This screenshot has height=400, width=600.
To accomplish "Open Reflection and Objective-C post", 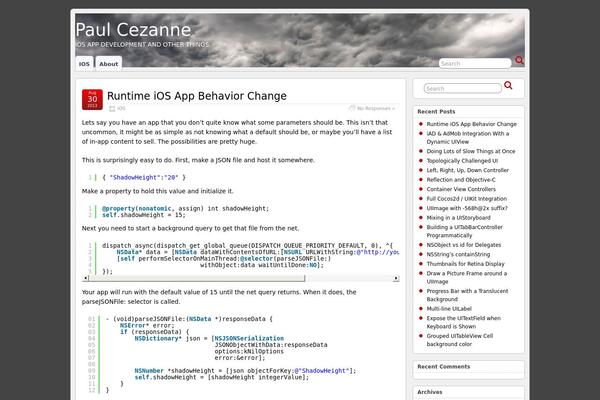I will tap(461, 180).
